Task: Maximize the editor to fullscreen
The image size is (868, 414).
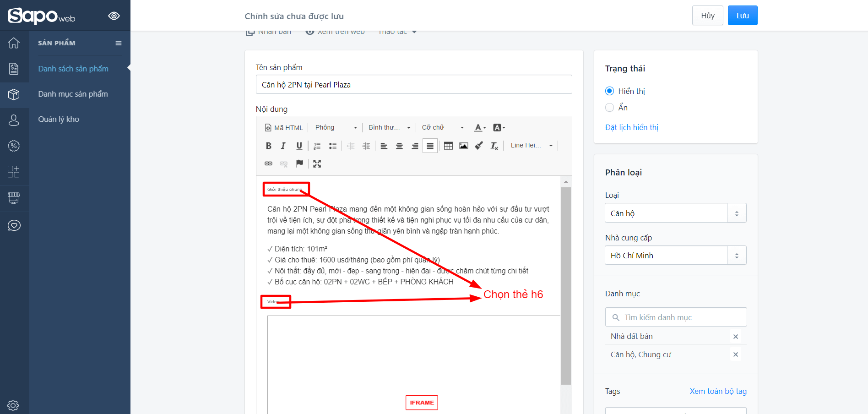Action: pyautogui.click(x=317, y=163)
